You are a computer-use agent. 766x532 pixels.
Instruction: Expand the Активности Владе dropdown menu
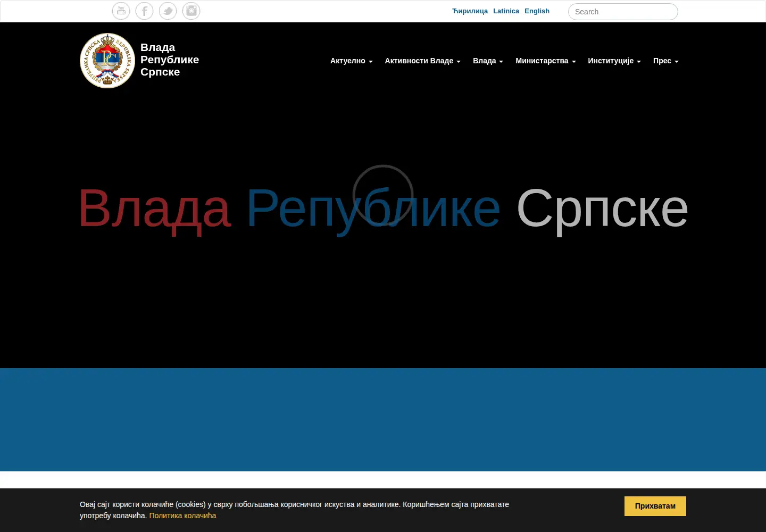423,61
